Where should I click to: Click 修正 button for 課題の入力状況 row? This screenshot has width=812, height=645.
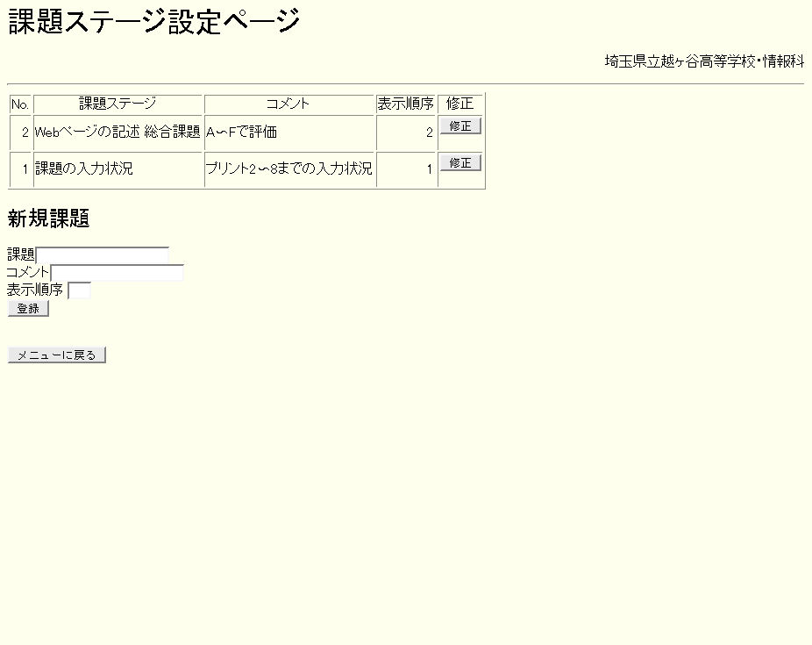[x=460, y=163]
